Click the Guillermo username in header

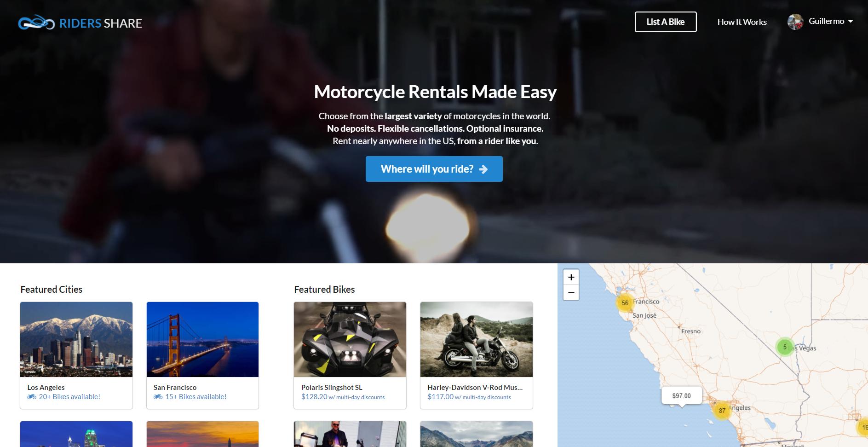click(826, 21)
